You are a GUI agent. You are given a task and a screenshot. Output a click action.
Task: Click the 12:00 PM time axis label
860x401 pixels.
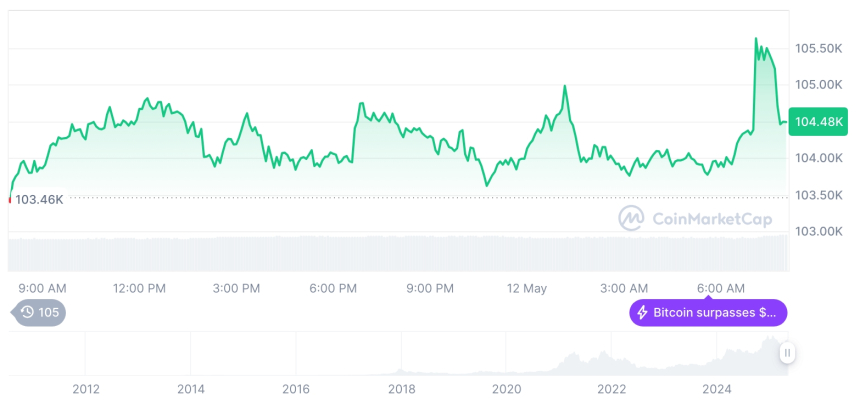coord(139,288)
